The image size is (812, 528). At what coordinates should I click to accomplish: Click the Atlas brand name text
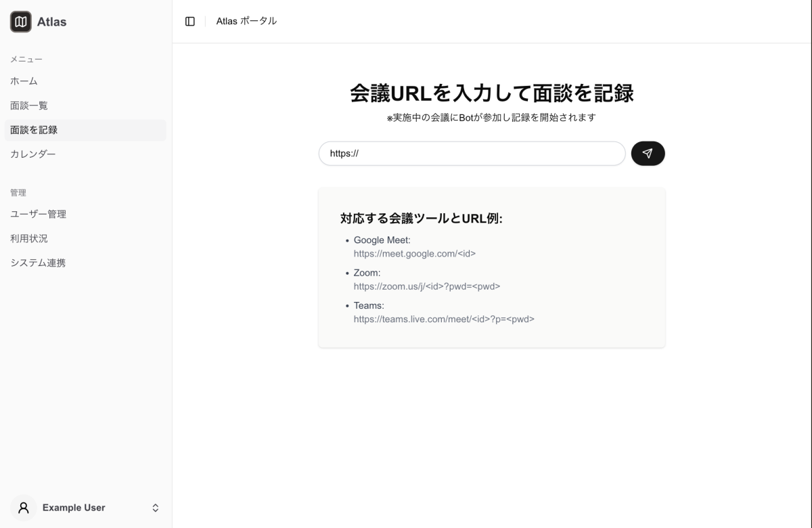[52, 22]
